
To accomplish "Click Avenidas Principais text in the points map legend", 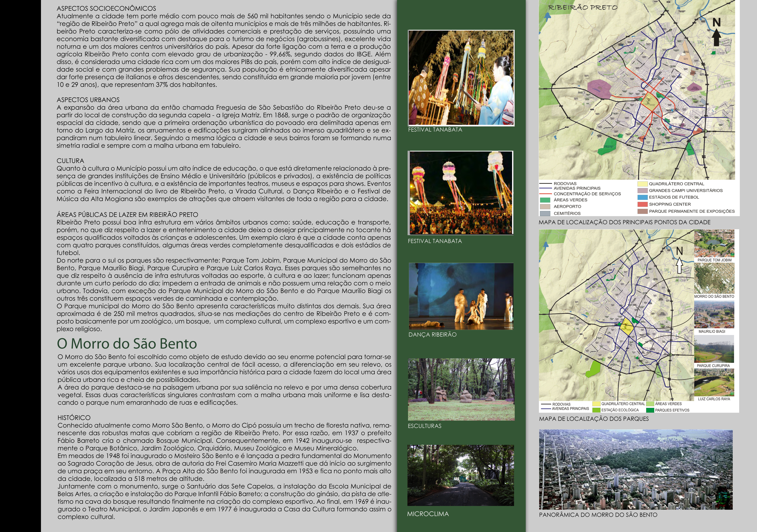I will [x=577, y=188].
